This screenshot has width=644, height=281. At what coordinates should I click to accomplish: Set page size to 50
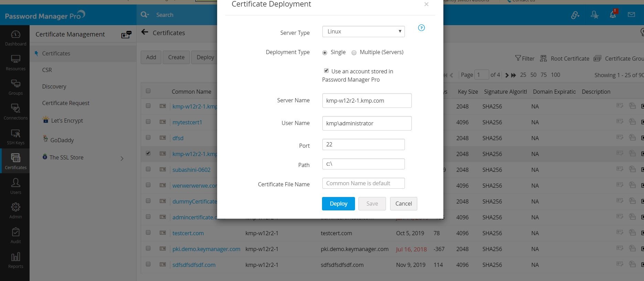click(533, 75)
